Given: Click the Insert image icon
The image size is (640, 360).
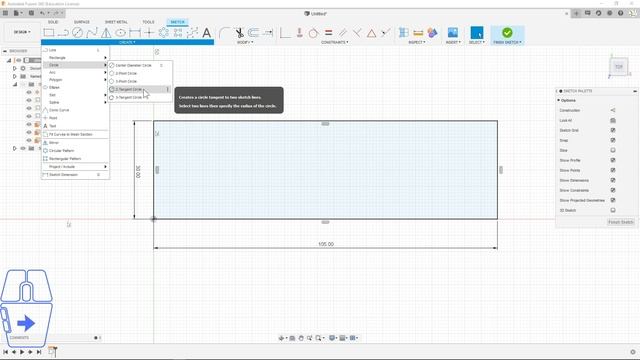Looking at the screenshot, I should coord(453,32).
